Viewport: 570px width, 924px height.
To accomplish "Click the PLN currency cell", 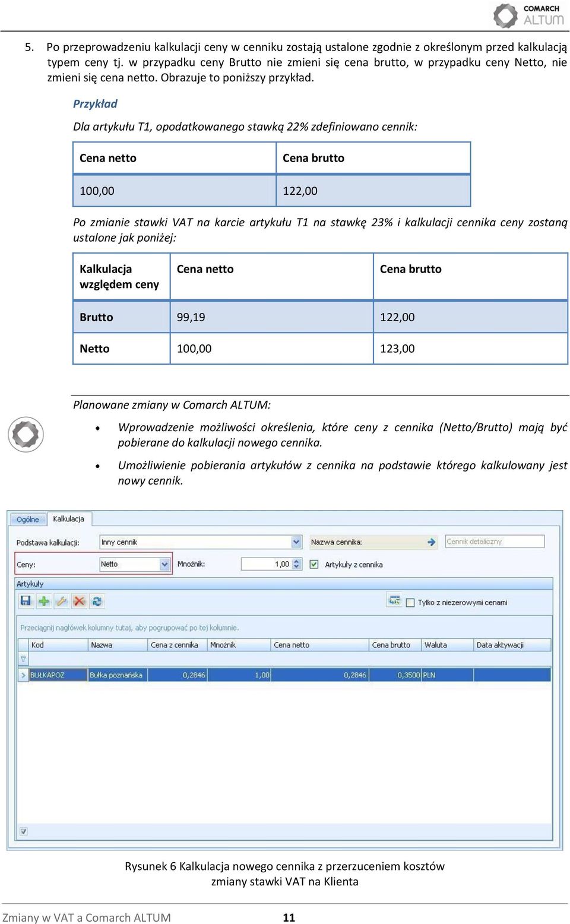I will click(447, 675).
